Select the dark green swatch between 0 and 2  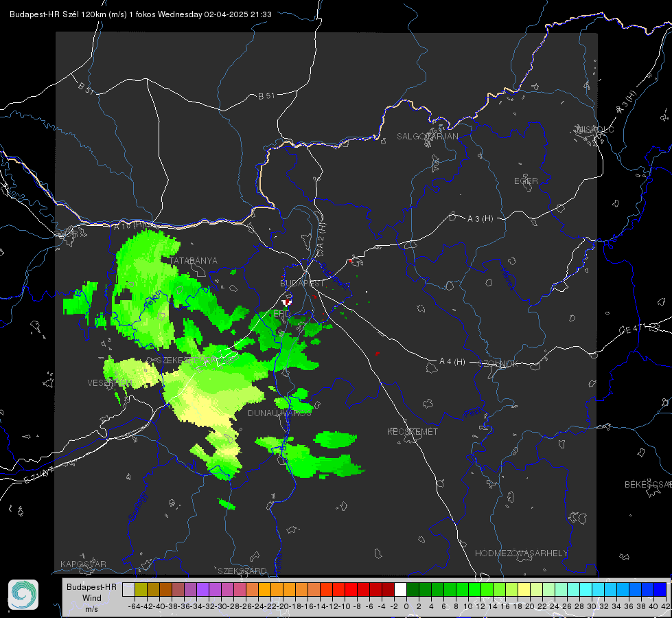(x=413, y=589)
